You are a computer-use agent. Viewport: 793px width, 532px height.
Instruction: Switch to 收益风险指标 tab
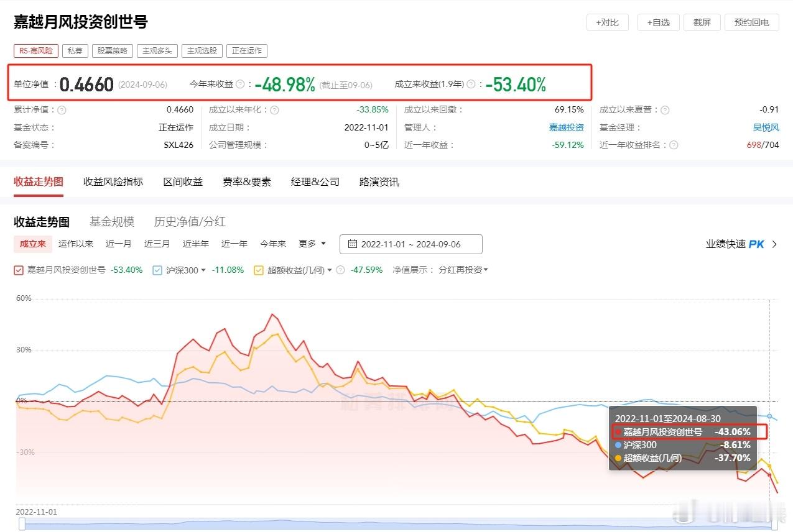point(113,181)
